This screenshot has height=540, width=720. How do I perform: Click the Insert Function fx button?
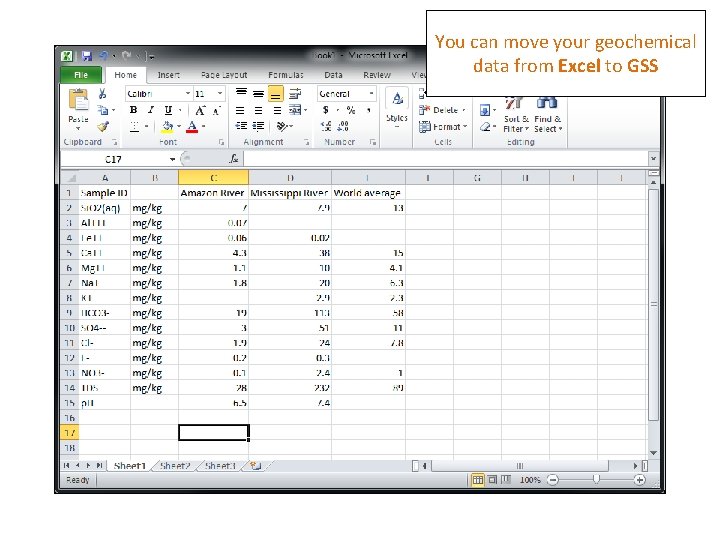234,159
